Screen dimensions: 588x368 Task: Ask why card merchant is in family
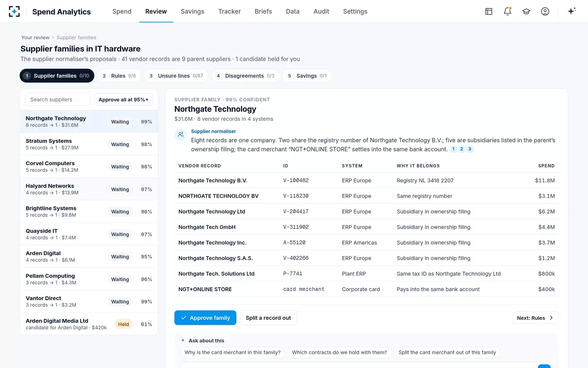[x=232, y=352]
